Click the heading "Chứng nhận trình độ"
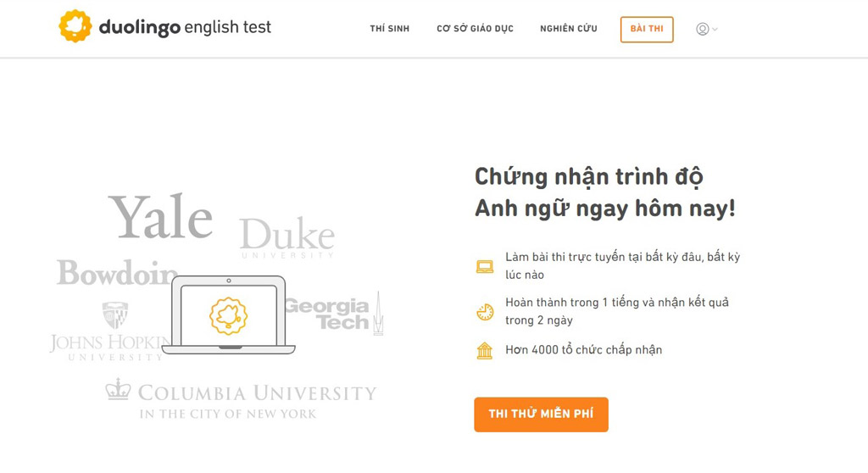Viewport: 868px width, 473px height. click(589, 177)
